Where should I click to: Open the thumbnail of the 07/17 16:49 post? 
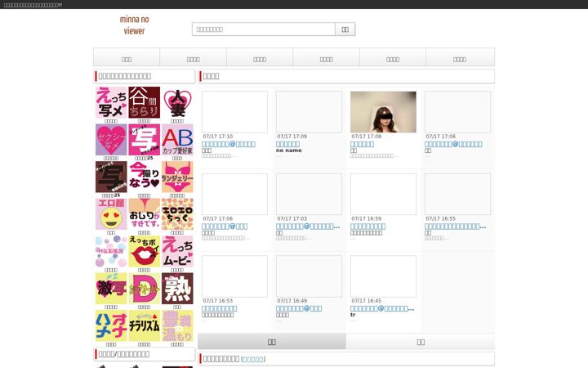tap(309, 276)
